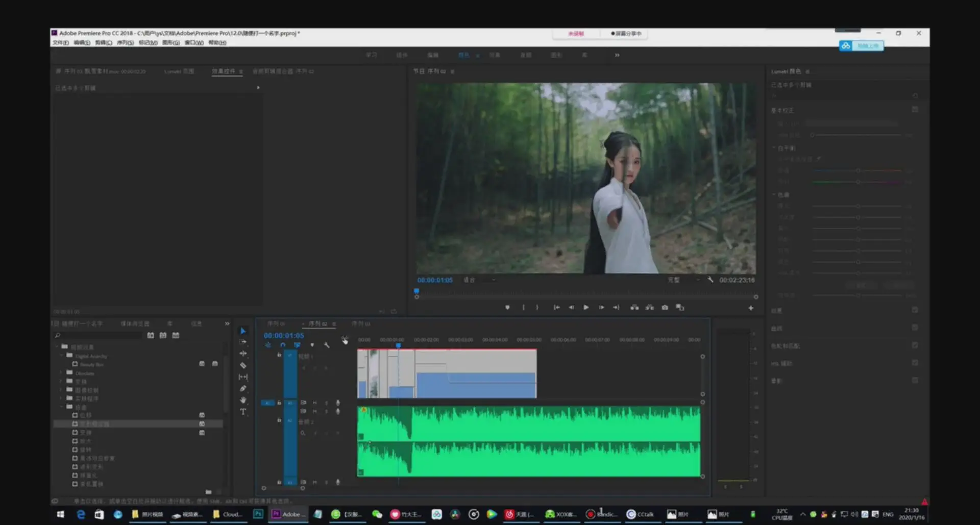The width and height of the screenshot is (980, 525).
Task: Select the Ripple Edit tool
Action: (x=243, y=354)
